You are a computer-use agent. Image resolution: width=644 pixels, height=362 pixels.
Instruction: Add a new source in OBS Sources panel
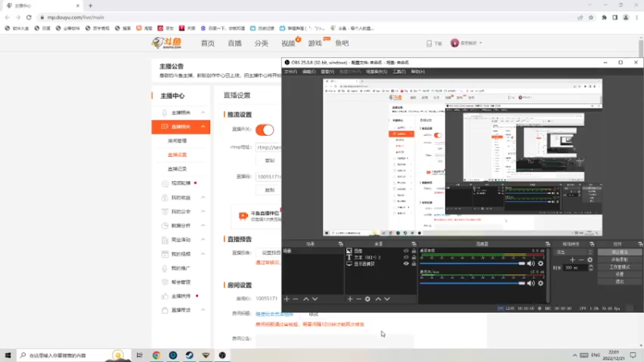(x=350, y=298)
